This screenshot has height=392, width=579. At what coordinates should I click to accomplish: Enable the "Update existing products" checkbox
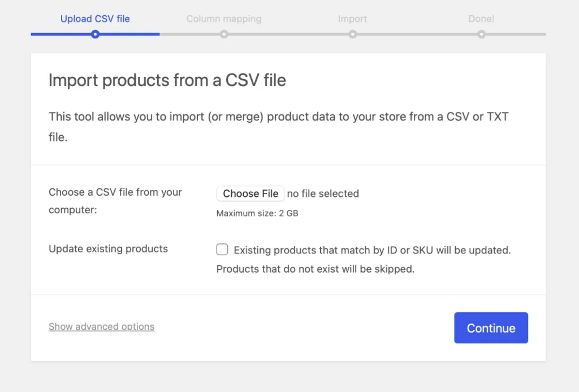222,249
